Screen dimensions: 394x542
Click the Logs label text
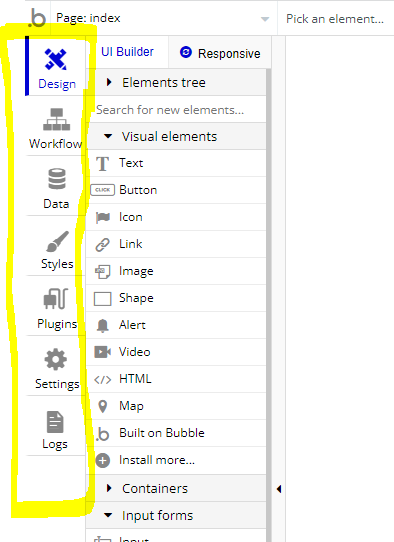pyautogui.click(x=55, y=444)
